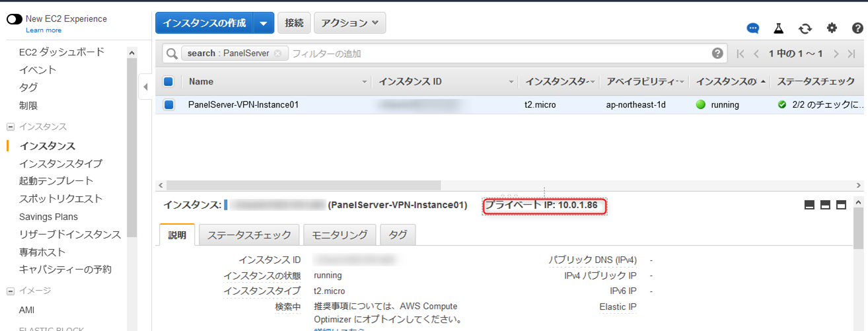Open インスタンスタイプ in sidebar
The width and height of the screenshot is (868, 331).
(x=61, y=163)
